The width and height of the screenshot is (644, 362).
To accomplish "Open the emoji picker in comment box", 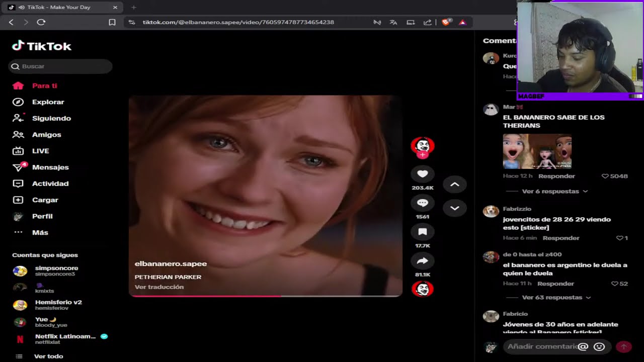I will point(599,346).
